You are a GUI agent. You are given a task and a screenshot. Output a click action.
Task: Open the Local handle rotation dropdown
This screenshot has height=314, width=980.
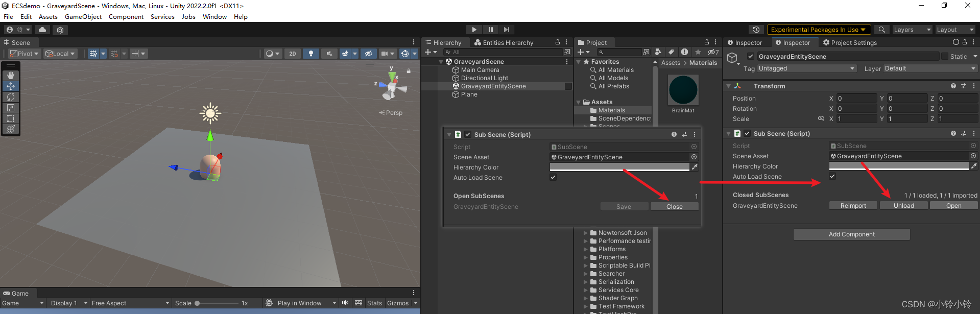(60, 54)
